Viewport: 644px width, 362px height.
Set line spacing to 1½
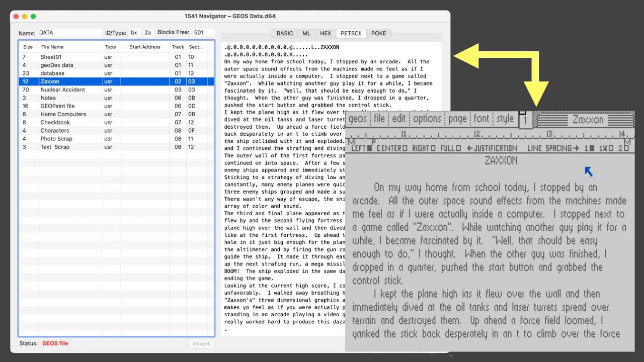coord(611,148)
